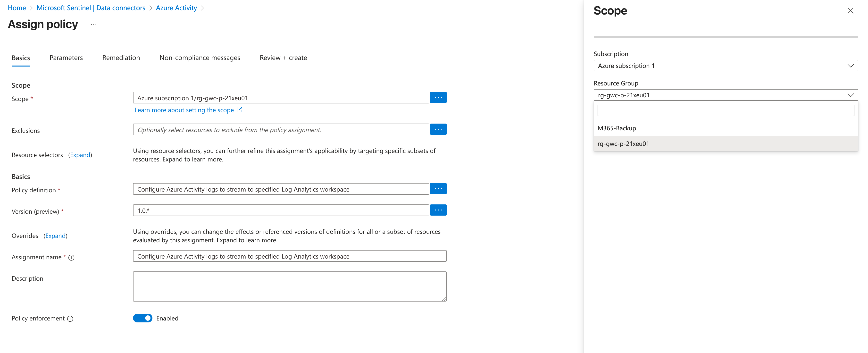The height and width of the screenshot is (353, 868).
Task: Go to the Review + create tab
Action: [283, 58]
